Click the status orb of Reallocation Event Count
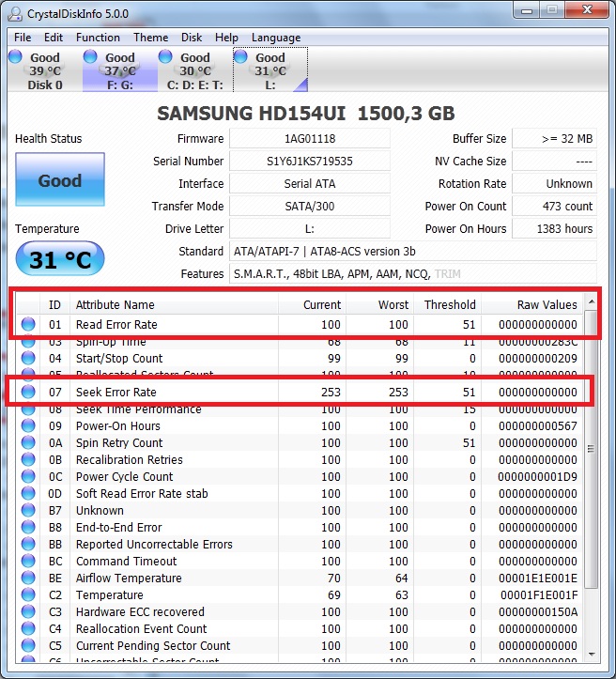Viewport: 616px width, 679px height. point(28,628)
